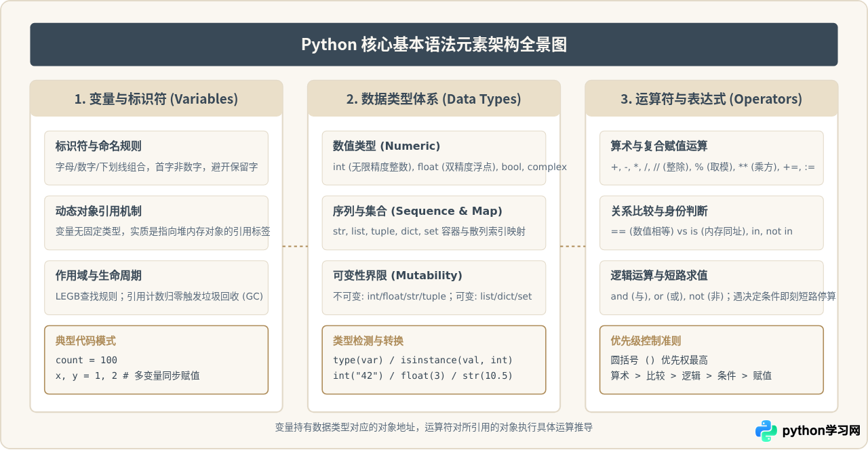Click the code line count = 100

pos(86,360)
